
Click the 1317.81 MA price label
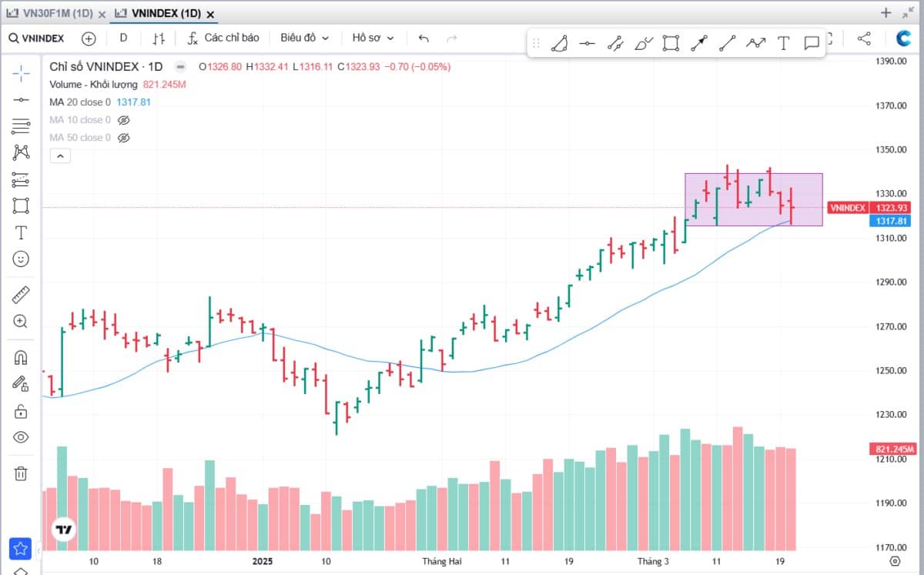click(891, 221)
